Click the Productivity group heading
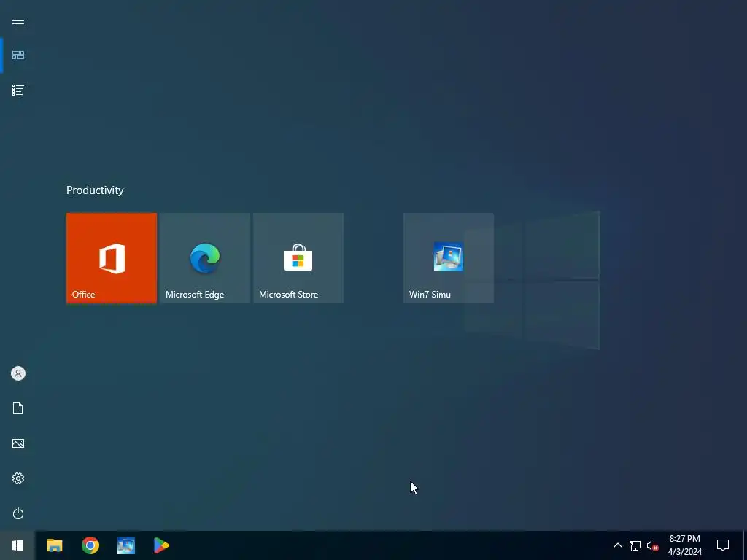The height and width of the screenshot is (560, 747). tap(95, 190)
